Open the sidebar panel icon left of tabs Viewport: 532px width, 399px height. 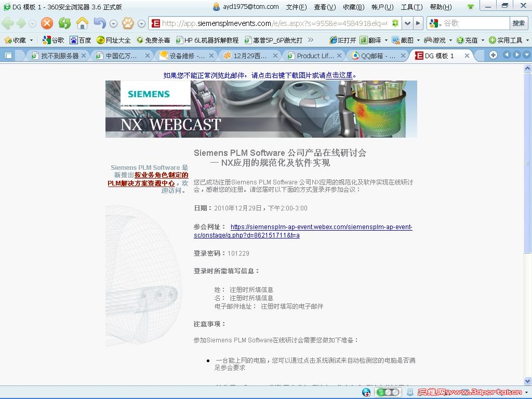click(8, 55)
